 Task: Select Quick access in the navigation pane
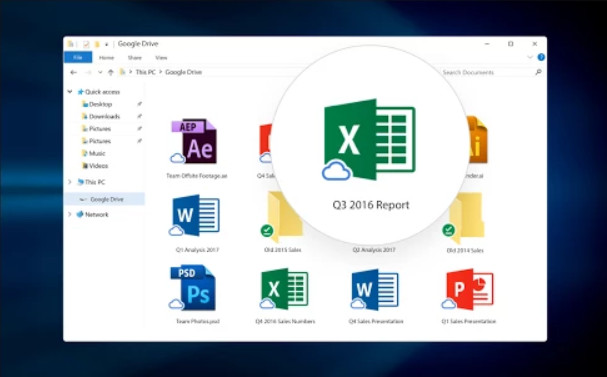[x=102, y=92]
